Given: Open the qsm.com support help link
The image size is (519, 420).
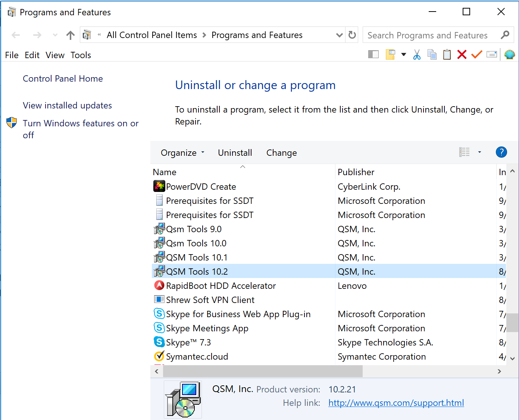Looking at the screenshot, I should coord(396,403).
